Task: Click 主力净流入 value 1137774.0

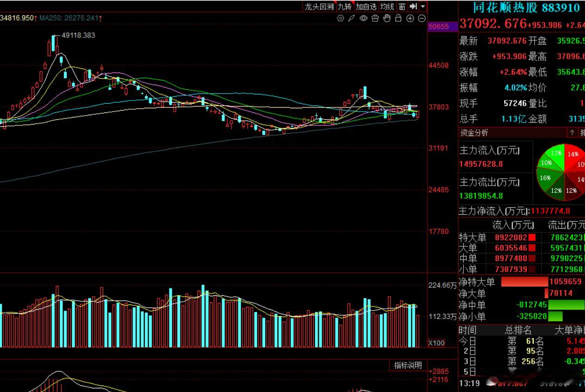Action: pyautogui.click(x=550, y=211)
